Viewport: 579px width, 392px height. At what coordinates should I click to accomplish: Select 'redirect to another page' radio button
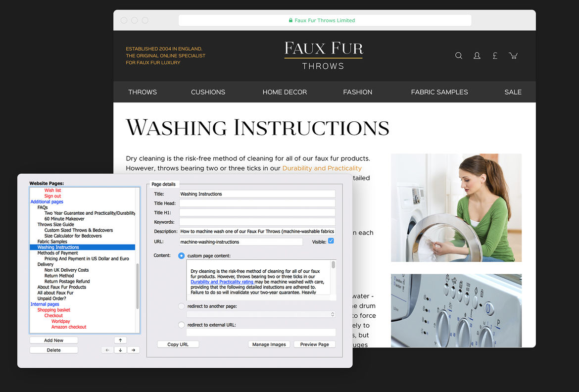tap(181, 306)
